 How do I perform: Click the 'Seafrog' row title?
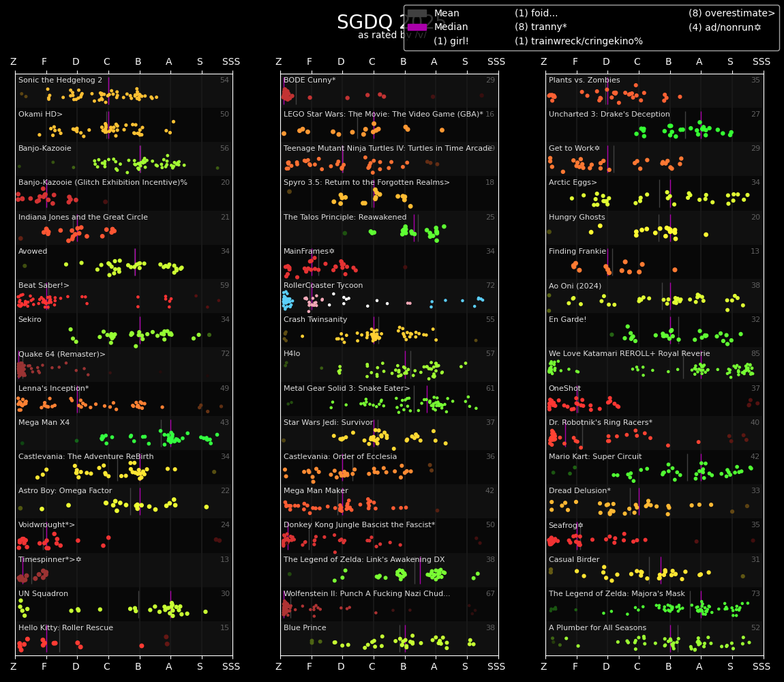coord(566,525)
